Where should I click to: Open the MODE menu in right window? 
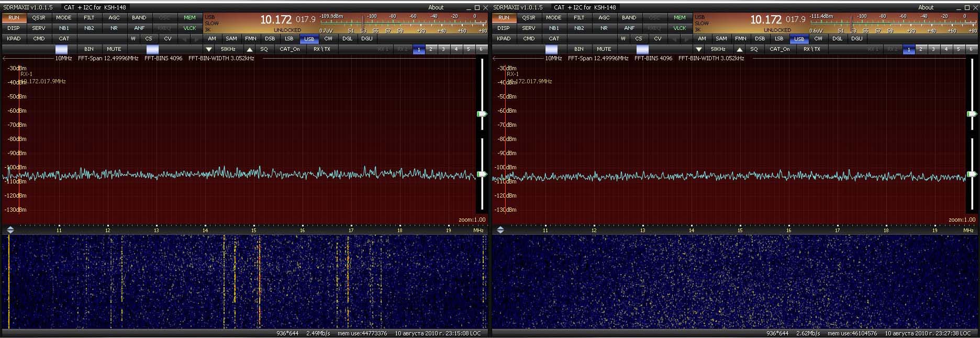click(554, 18)
